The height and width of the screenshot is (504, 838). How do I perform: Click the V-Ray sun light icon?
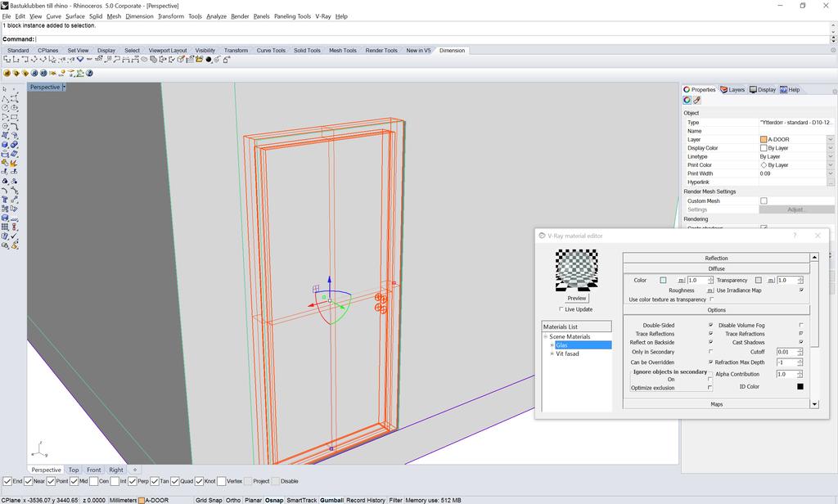[61, 73]
